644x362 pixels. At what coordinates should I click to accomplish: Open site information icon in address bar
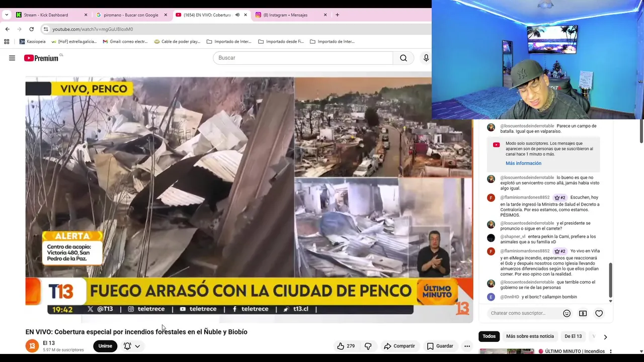(46, 29)
